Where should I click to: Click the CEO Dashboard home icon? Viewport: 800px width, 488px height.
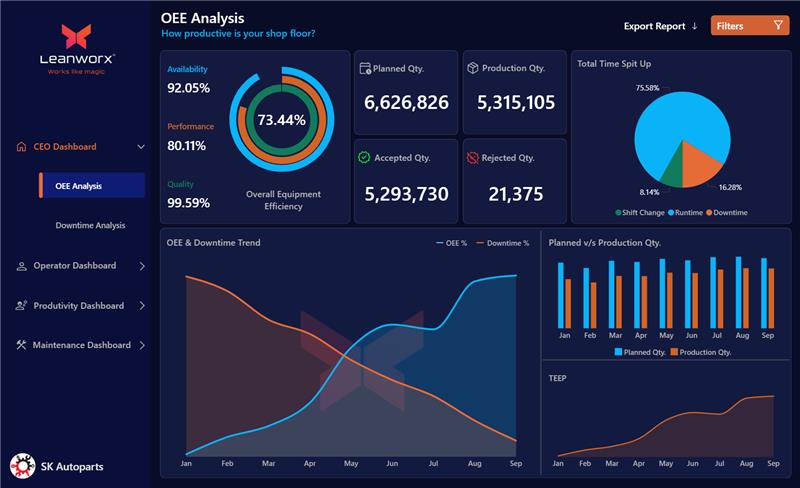tap(22, 147)
